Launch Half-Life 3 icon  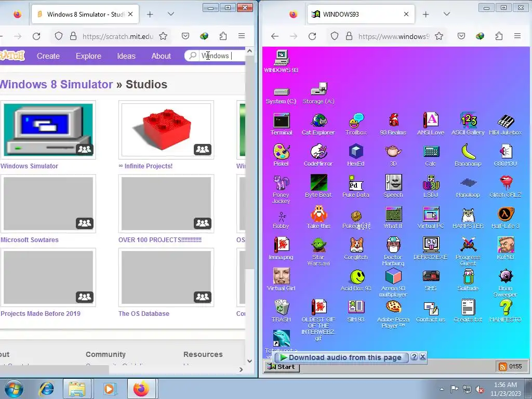(505, 218)
